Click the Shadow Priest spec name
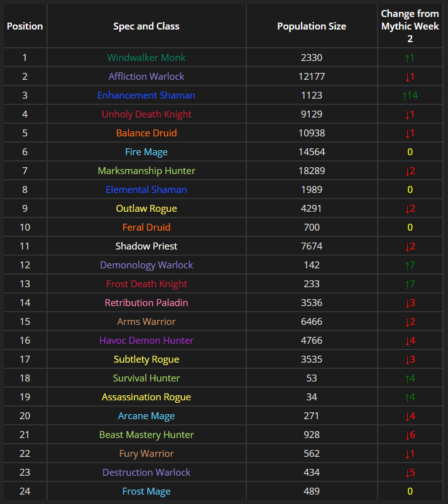 click(x=146, y=246)
